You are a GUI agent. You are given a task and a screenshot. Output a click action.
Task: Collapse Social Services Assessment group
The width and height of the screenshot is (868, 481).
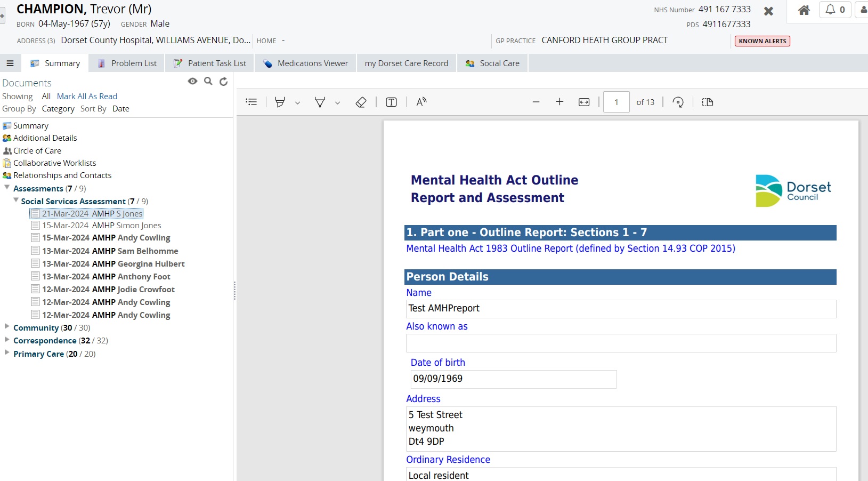[16, 201]
